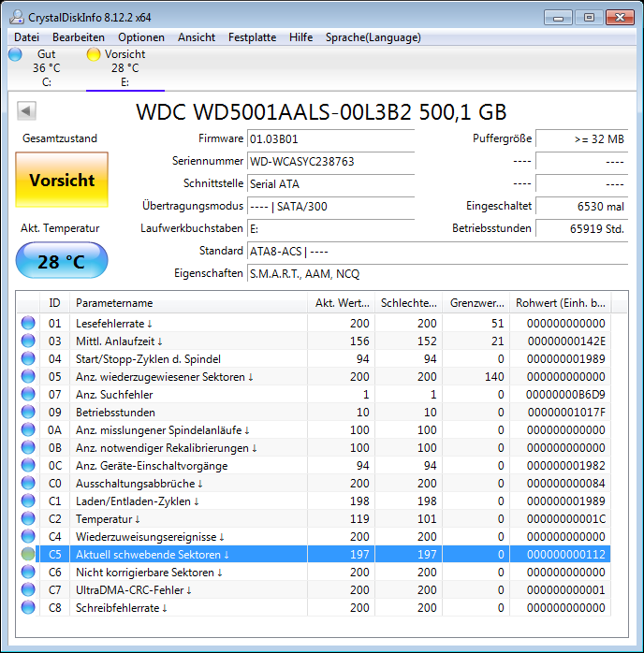Open the Sprache(Language) menu
Viewport: 644px width, 653px height.
coord(373,37)
